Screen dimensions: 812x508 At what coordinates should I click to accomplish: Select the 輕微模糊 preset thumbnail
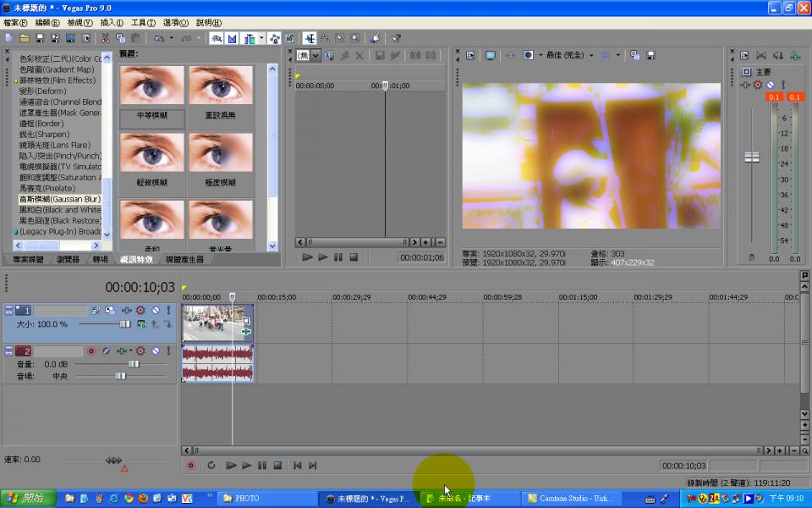click(152, 158)
